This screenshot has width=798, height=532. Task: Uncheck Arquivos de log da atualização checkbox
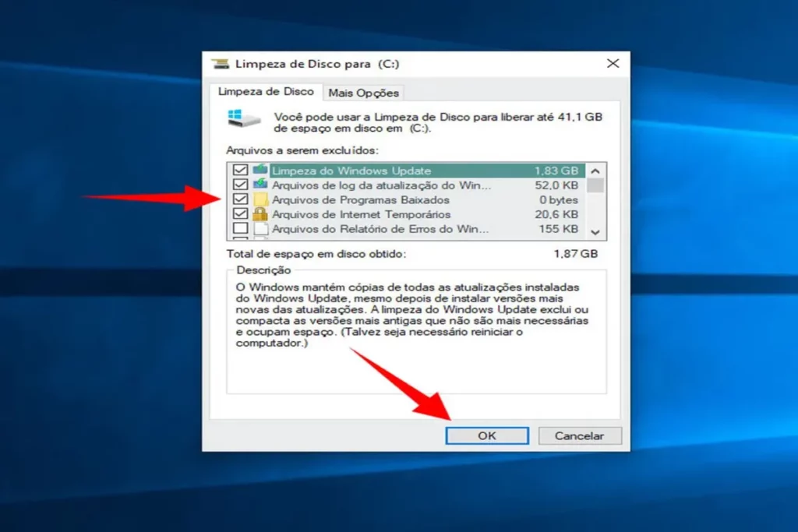240,184
